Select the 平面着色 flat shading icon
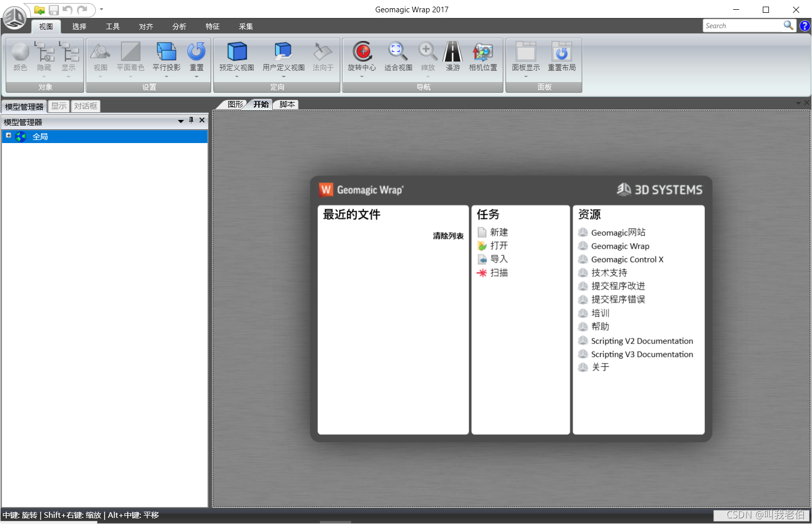812x524 pixels. (131, 52)
